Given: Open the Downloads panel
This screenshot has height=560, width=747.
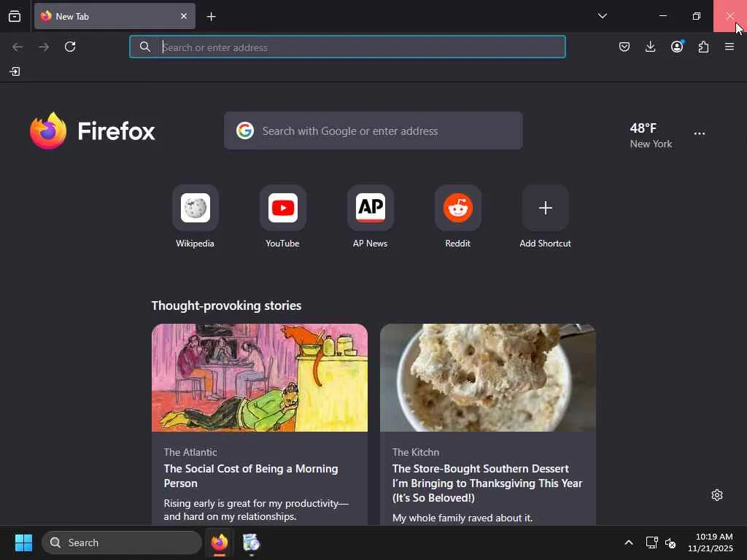Looking at the screenshot, I should tap(650, 47).
